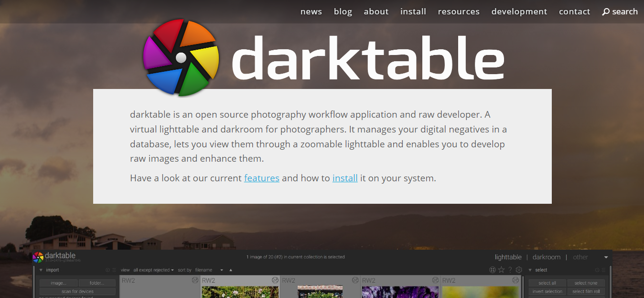Click the folder... import button
Screen dimensions: 644x298
[97, 283]
